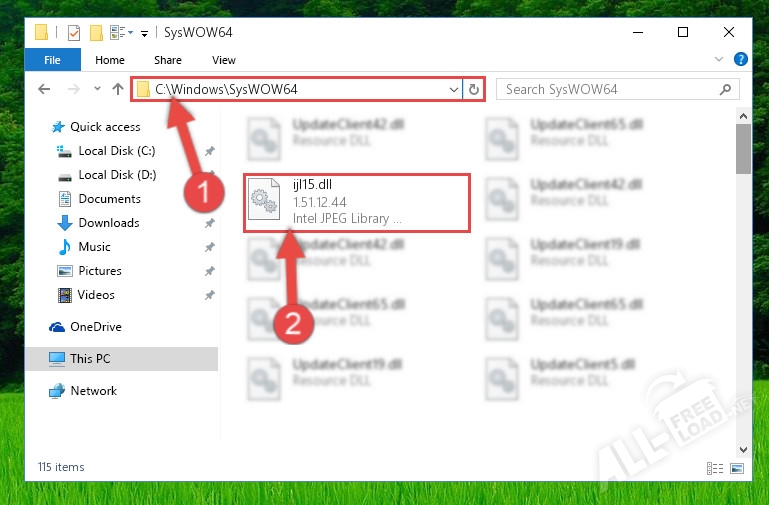Click the Up one level arrow
The width and height of the screenshot is (769, 505).
click(x=118, y=90)
